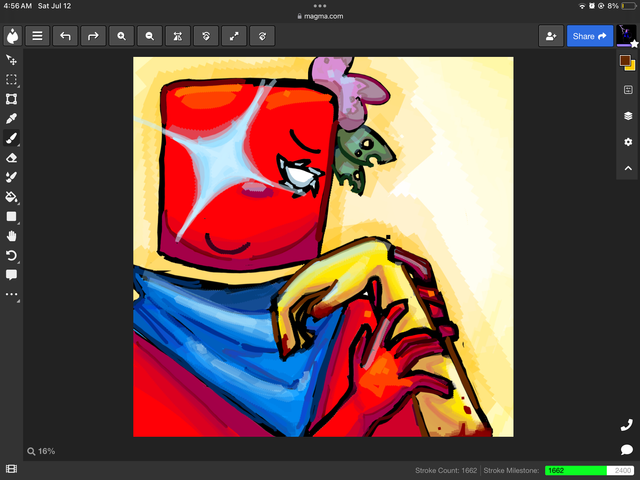
Task: Open the brown foreground color swatch
Action: [x=625, y=61]
